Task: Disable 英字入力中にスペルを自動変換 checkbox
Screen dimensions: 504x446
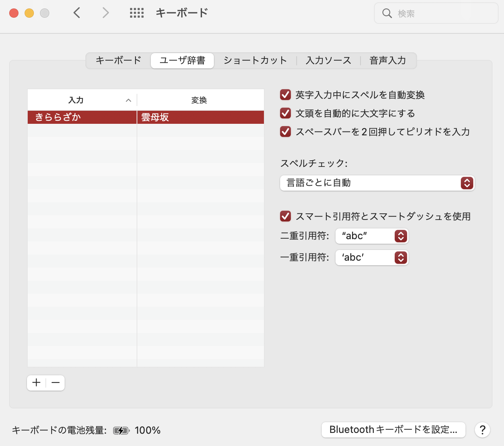Action: coord(285,95)
